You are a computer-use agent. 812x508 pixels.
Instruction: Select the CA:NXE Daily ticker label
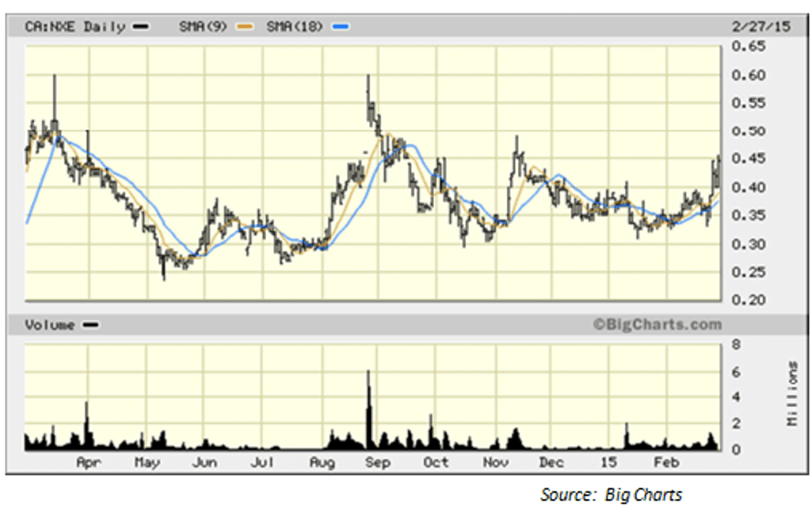tap(76, 27)
